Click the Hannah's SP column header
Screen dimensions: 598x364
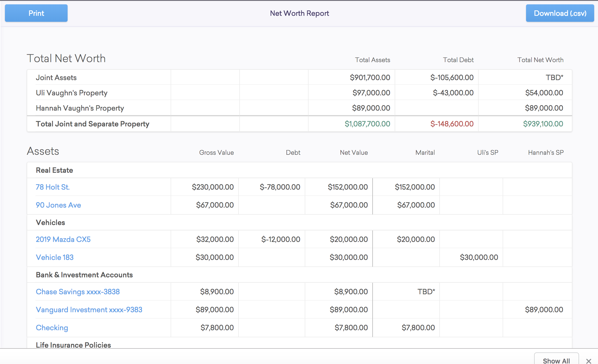tap(546, 153)
